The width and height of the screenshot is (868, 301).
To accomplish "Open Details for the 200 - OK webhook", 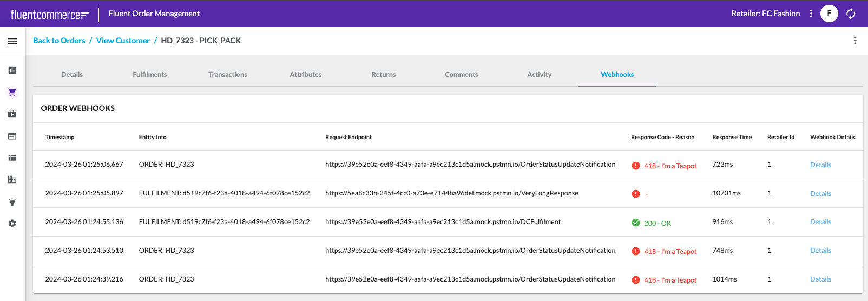I will tap(820, 222).
